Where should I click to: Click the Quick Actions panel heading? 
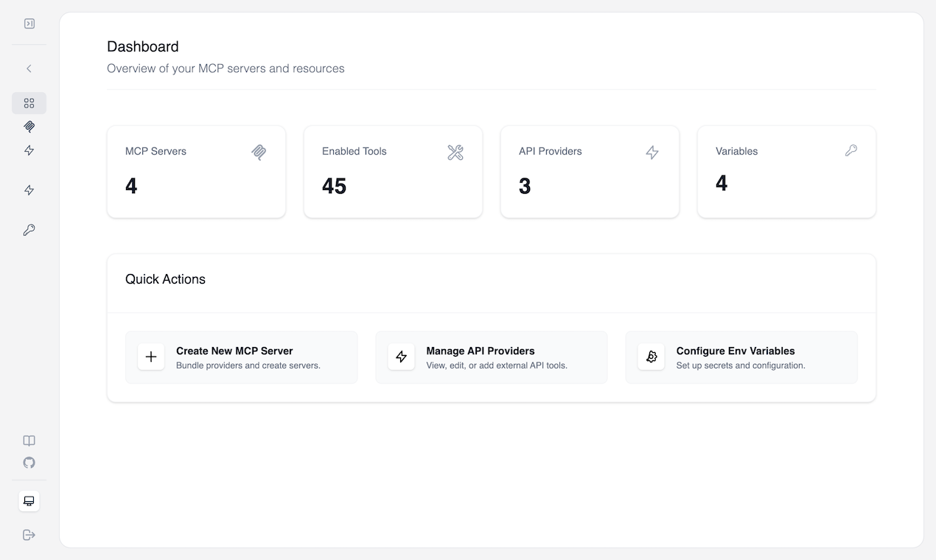[x=165, y=279]
